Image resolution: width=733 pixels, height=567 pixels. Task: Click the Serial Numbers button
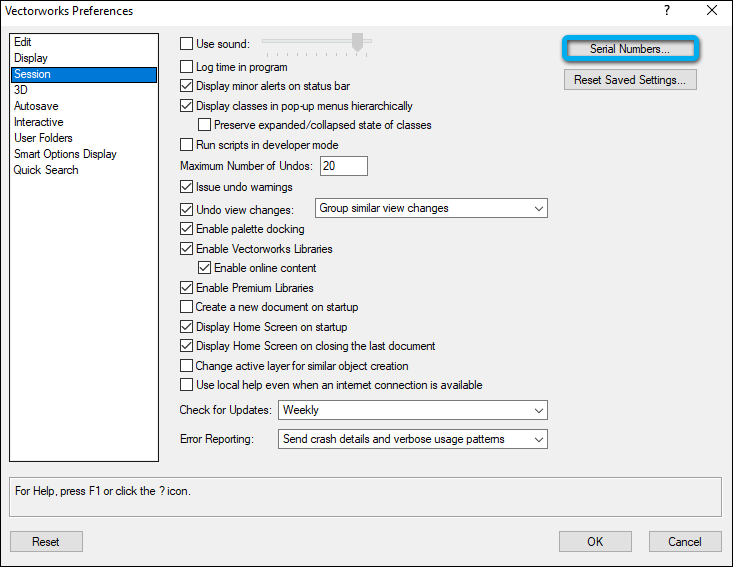(630, 49)
